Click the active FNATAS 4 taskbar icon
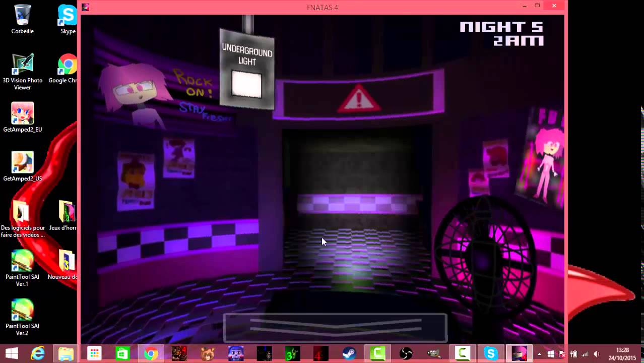This screenshot has width=644, height=363. 519,353
